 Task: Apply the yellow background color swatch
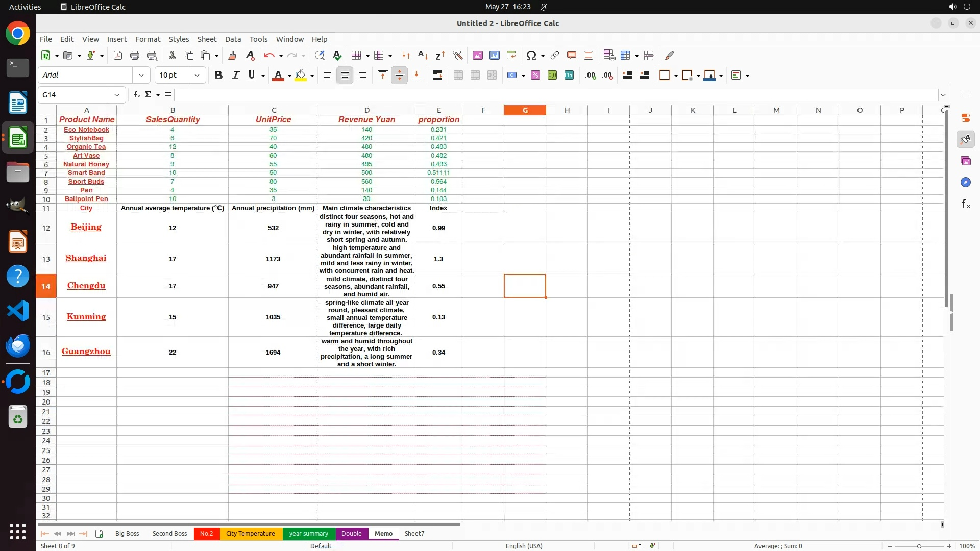(x=301, y=75)
